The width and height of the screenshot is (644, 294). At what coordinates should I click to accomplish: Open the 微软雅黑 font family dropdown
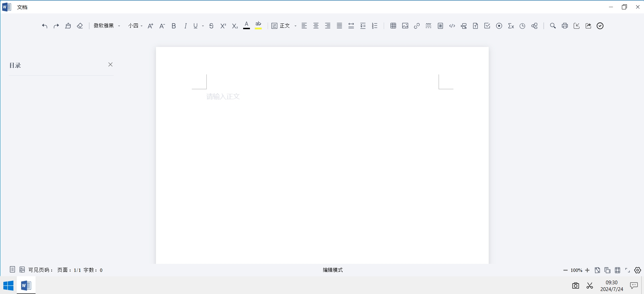[107, 26]
